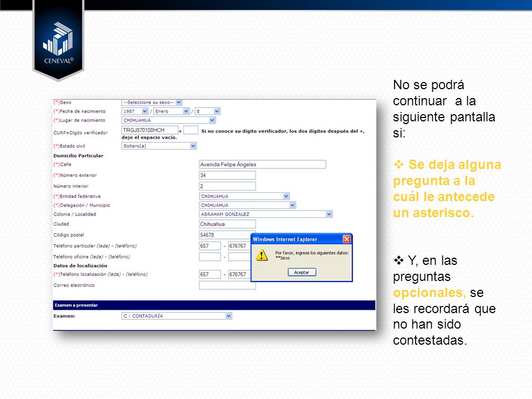Click the Código postal field 54678
This screenshot has height=399, width=532.
tap(225, 235)
